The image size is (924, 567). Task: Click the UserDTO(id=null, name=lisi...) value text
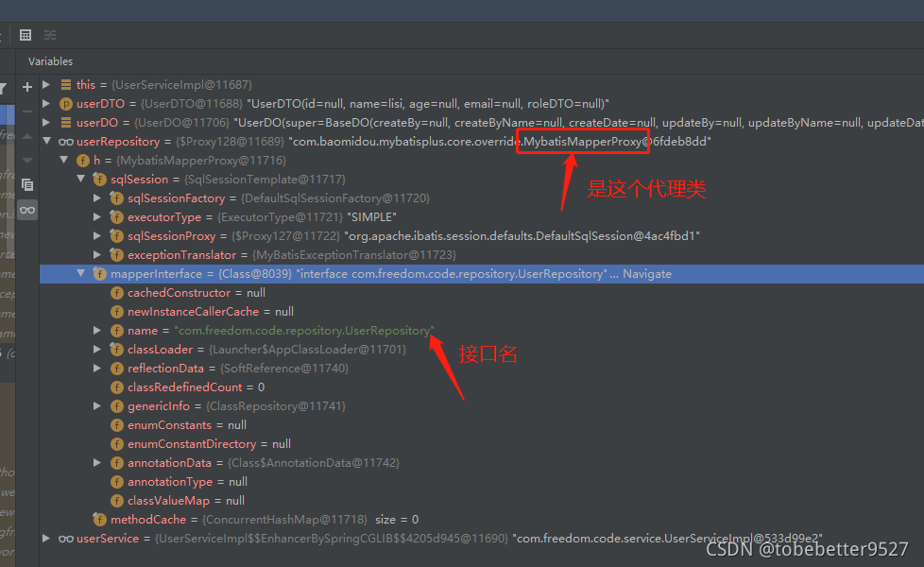tap(428, 104)
